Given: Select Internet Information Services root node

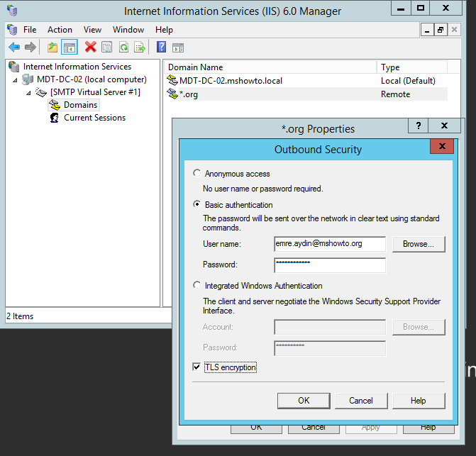Looking at the screenshot, I should [x=77, y=67].
